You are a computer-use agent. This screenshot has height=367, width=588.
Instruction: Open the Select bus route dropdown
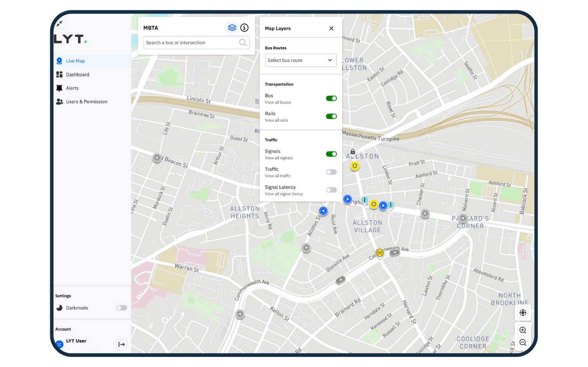[301, 60]
